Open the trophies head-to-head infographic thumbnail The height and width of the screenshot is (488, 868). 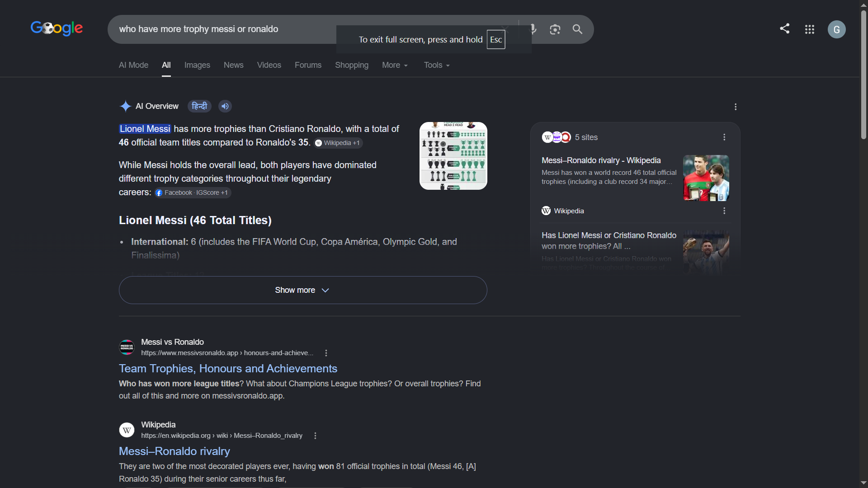point(453,156)
